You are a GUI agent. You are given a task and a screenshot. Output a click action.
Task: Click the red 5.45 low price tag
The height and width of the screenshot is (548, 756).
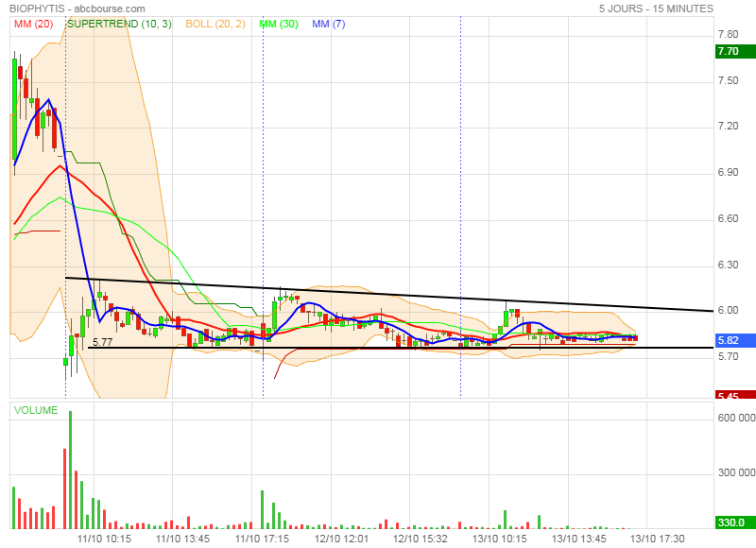click(735, 395)
